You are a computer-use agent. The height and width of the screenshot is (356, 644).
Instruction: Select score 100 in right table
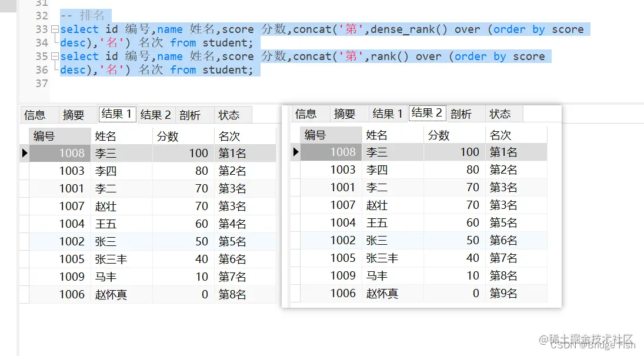click(454, 152)
